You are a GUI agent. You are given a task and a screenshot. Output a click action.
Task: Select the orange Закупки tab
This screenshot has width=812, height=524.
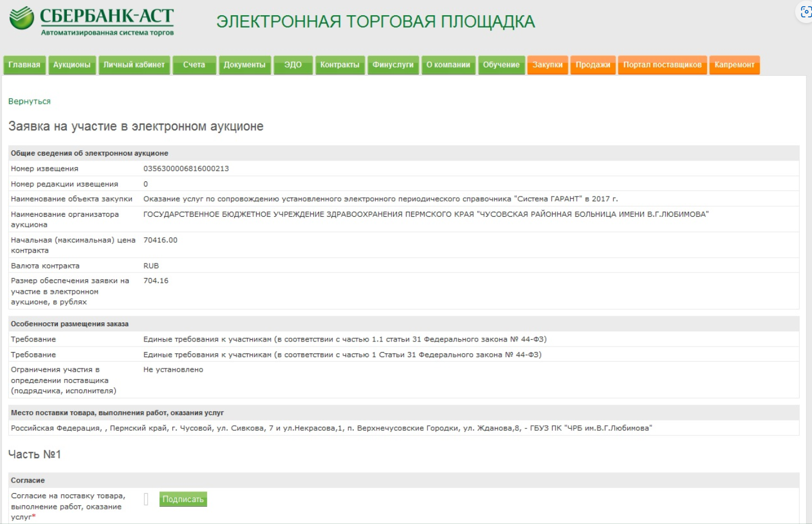click(548, 65)
